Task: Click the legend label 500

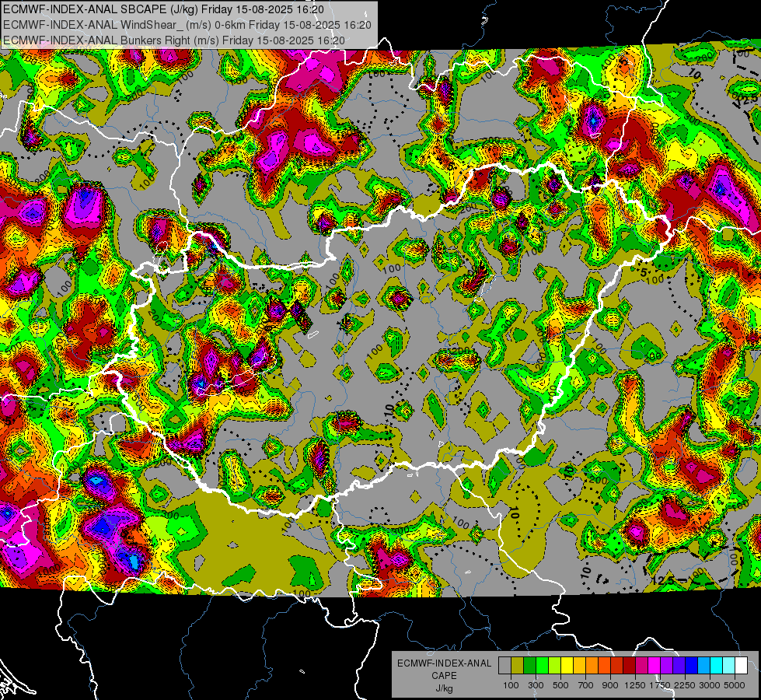Action: point(560,685)
